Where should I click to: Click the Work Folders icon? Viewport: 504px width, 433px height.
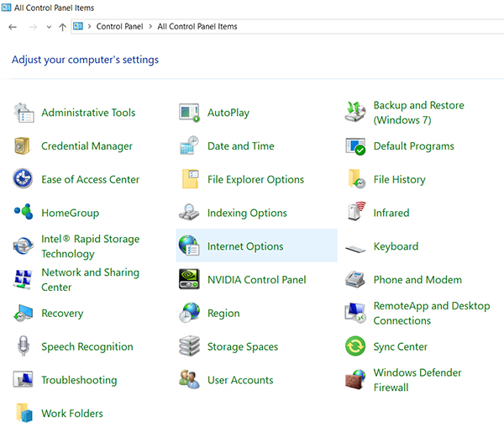(24, 413)
